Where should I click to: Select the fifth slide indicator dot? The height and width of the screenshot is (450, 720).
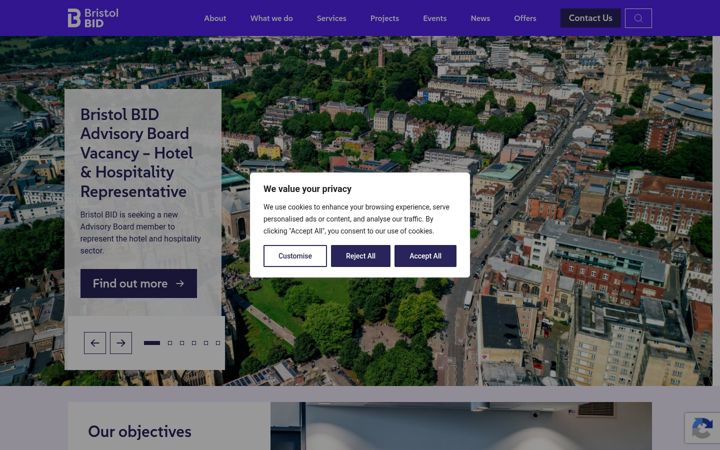coord(206,343)
